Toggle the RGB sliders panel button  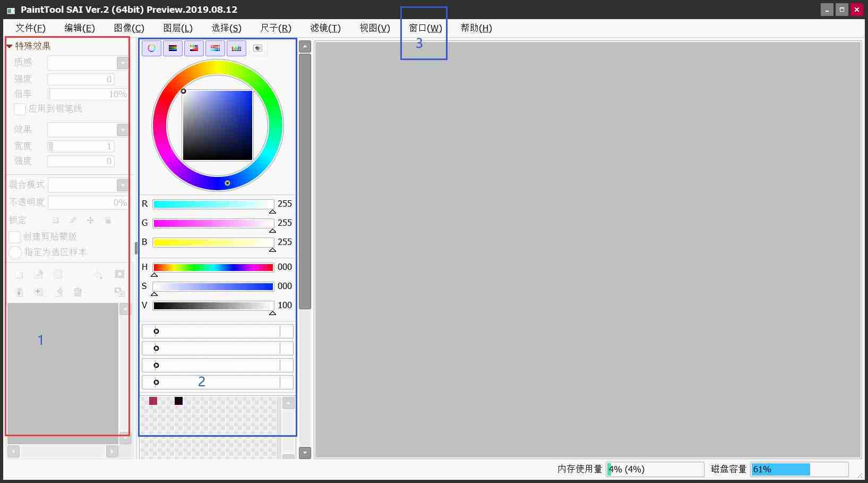(173, 48)
